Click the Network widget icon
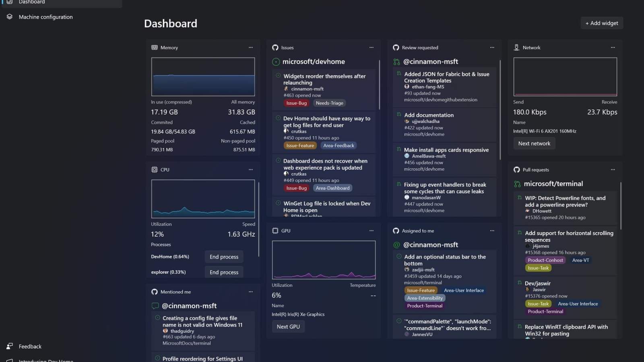This screenshot has height=362, width=644. [516, 47]
